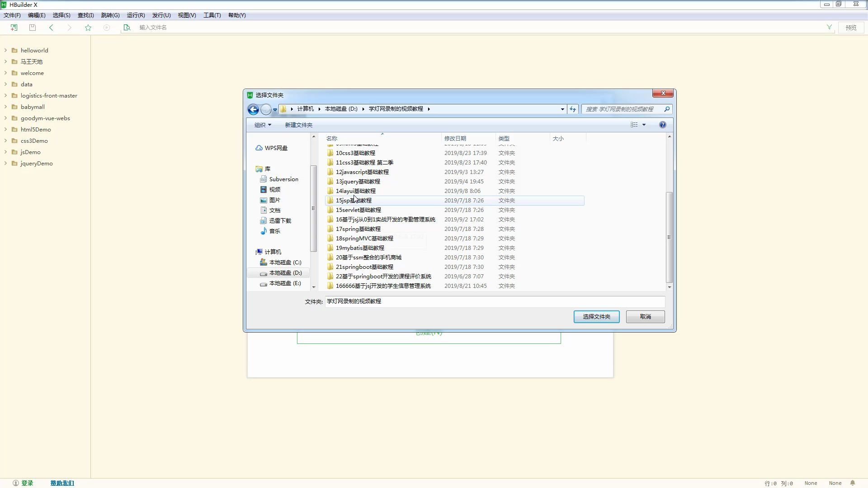Open the 组织 dropdown menu
Screen dimensions: 868x488
point(263,125)
